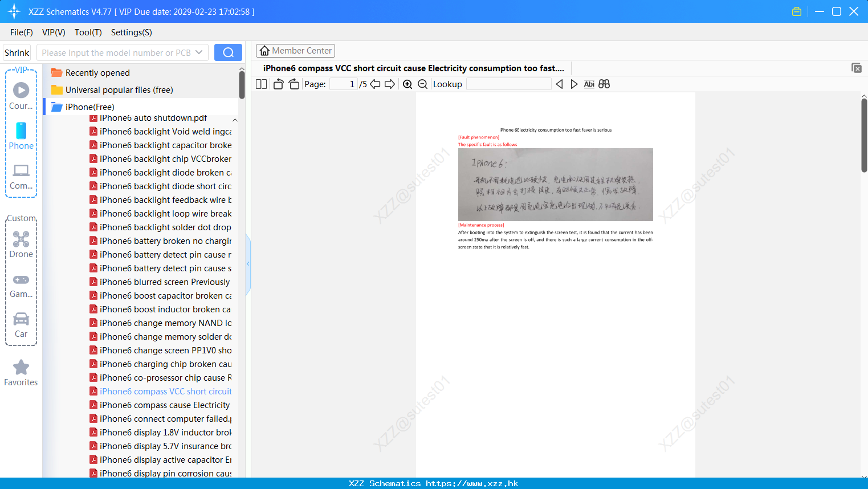
Task: Open iPhone6 boost capacitor broken file
Action: click(161, 296)
